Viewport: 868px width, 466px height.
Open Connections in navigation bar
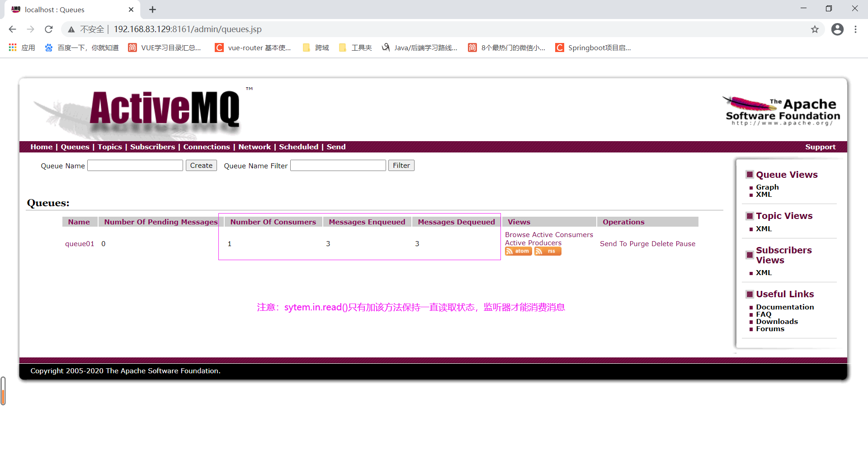tap(207, 147)
